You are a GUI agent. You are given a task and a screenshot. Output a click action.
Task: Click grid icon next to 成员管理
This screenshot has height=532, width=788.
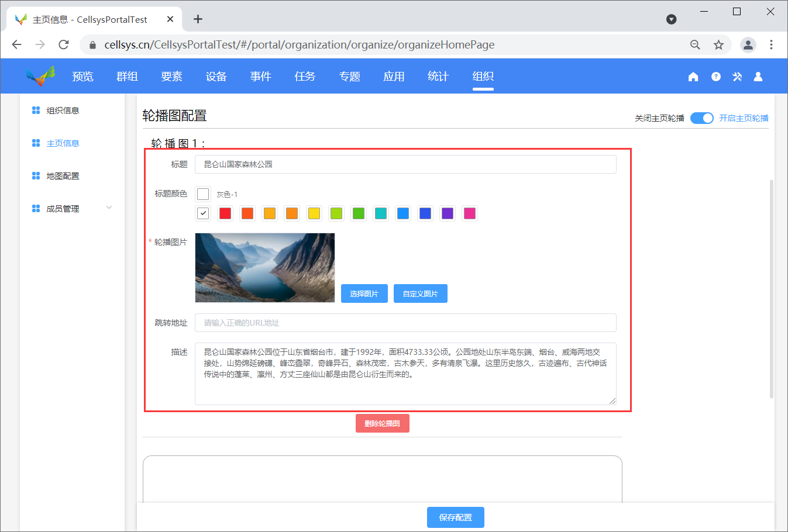(36, 209)
